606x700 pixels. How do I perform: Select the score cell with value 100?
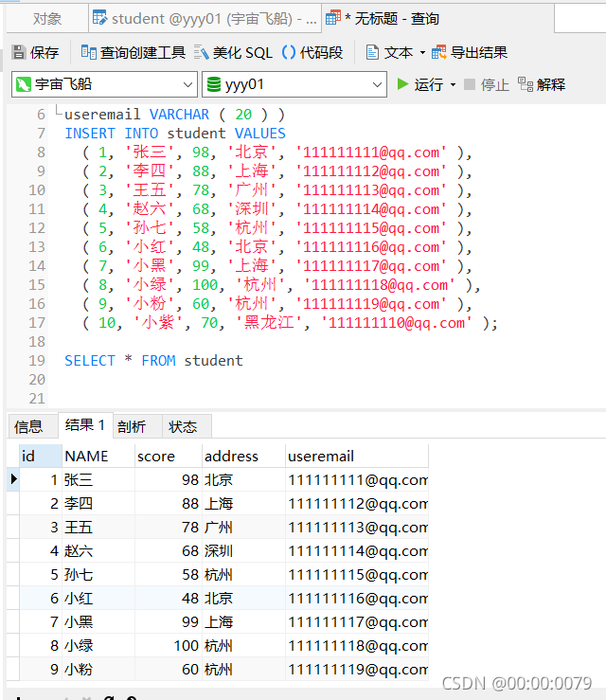click(x=169, y=646)
